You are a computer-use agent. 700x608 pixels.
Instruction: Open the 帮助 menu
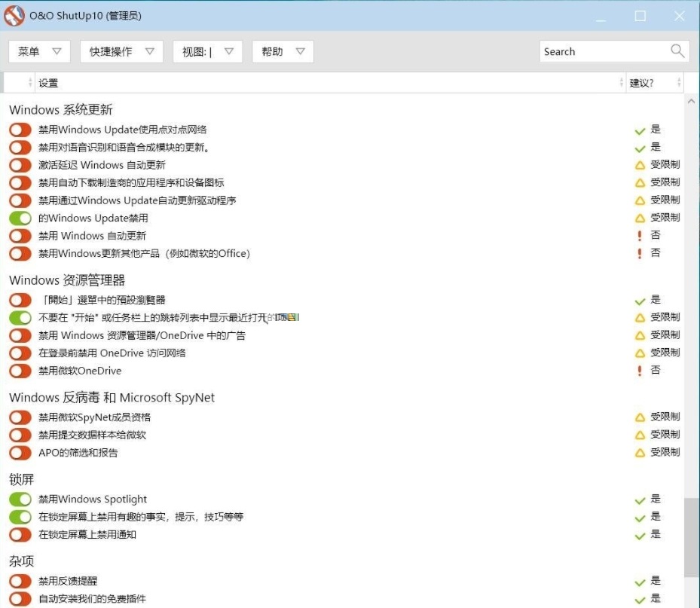[x=283, y=51]
